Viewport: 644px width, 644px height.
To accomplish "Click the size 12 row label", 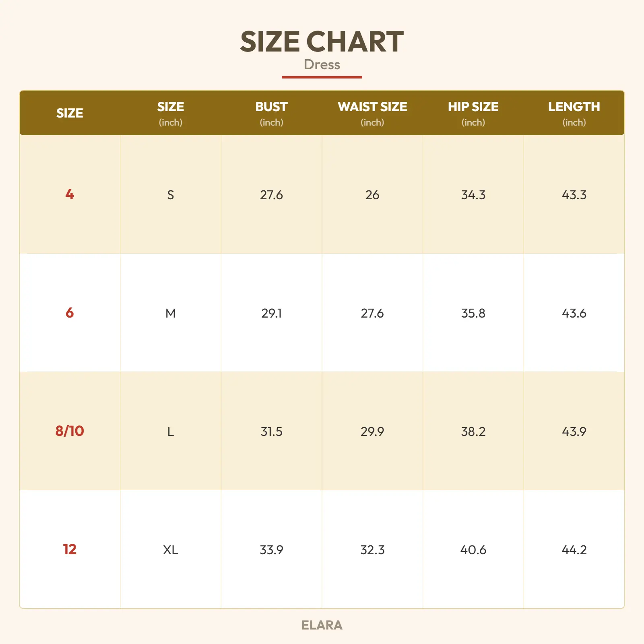I will 70,549.
